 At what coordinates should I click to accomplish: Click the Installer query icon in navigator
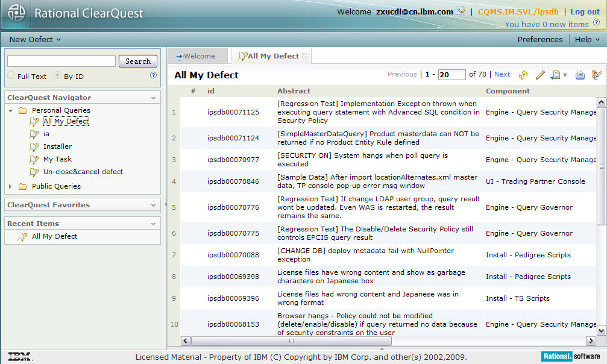pos(34,146)
